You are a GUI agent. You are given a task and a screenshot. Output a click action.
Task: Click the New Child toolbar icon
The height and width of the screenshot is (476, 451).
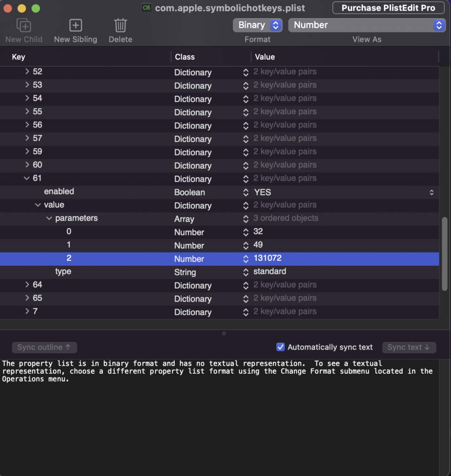(24, 25)
